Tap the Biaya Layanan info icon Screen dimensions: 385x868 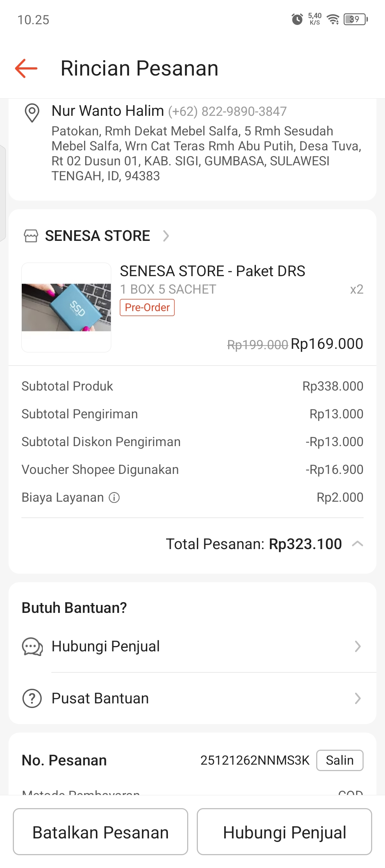[x=114, y=497]
